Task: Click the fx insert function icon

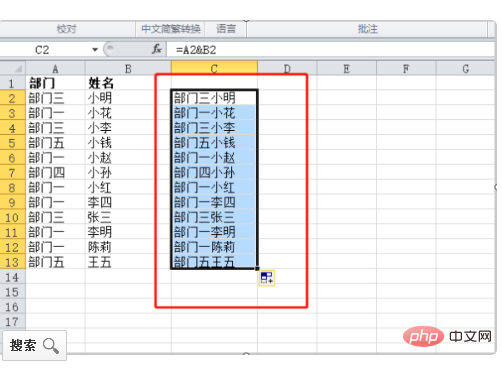Action: pos(157,49)
